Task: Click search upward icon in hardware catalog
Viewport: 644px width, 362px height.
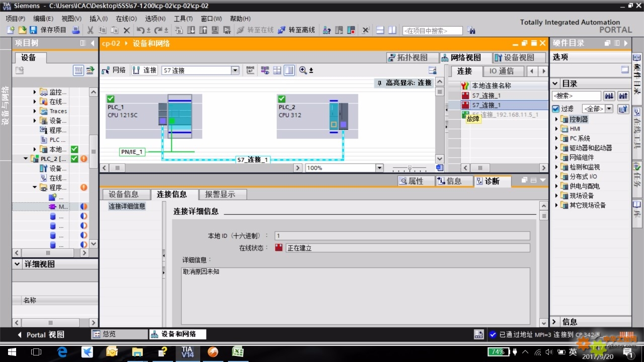Action: (x=623, y=96)
